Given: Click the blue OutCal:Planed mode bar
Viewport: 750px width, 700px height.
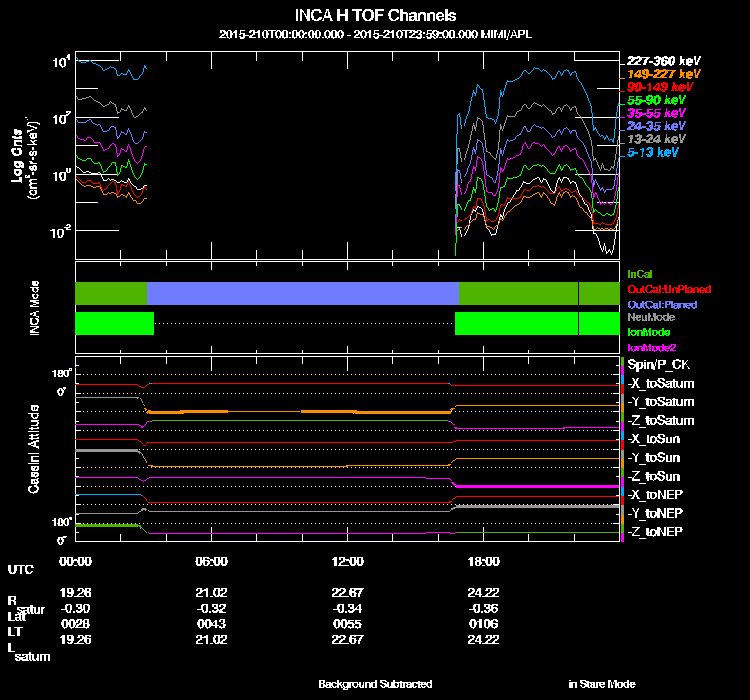Looking at the screenshot, I should click(x=303, y=293).
